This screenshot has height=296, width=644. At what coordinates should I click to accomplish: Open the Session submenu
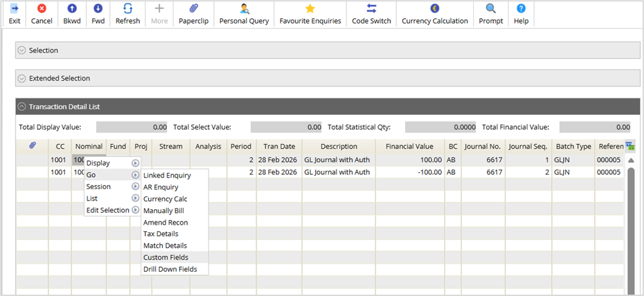(x=112, y=186)
